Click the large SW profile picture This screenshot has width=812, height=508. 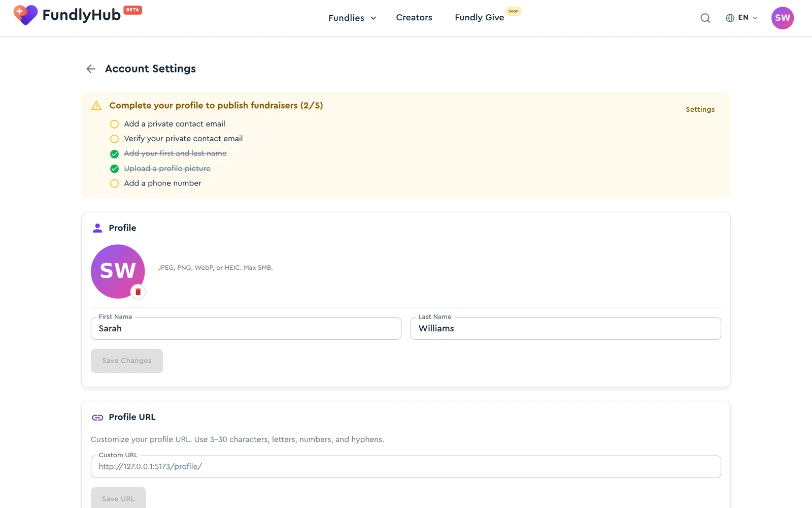(x=118, y=271)
